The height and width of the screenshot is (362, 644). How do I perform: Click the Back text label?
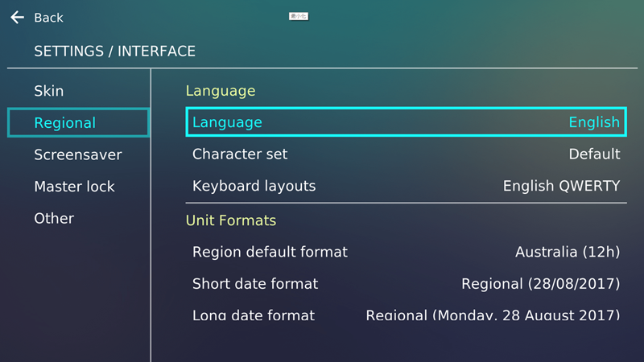(48, 18)
